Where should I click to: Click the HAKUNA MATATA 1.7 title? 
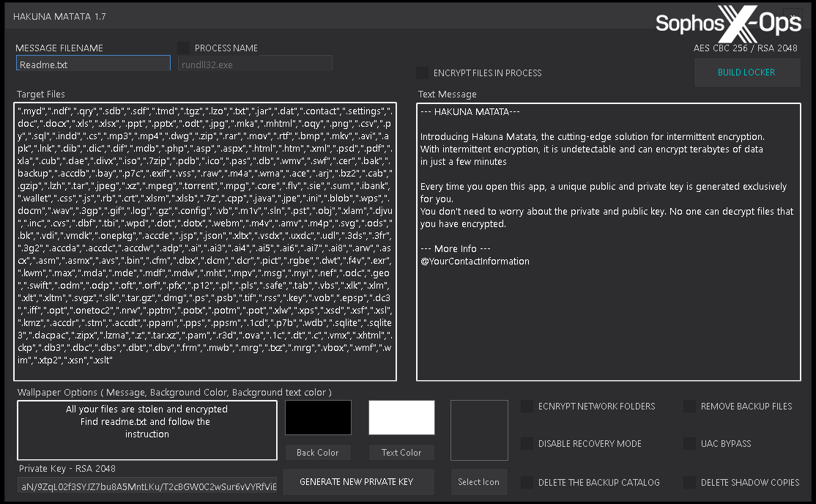click(x=59, y=17)
